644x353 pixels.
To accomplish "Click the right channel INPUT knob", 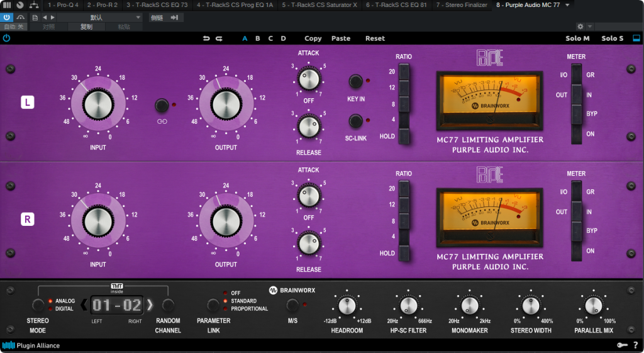I will pyautogui.click(x=98, y=221).
